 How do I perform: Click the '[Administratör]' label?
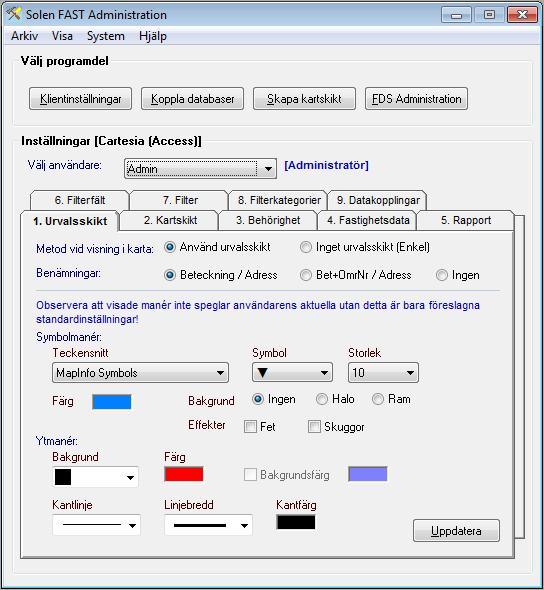[326, 165]
